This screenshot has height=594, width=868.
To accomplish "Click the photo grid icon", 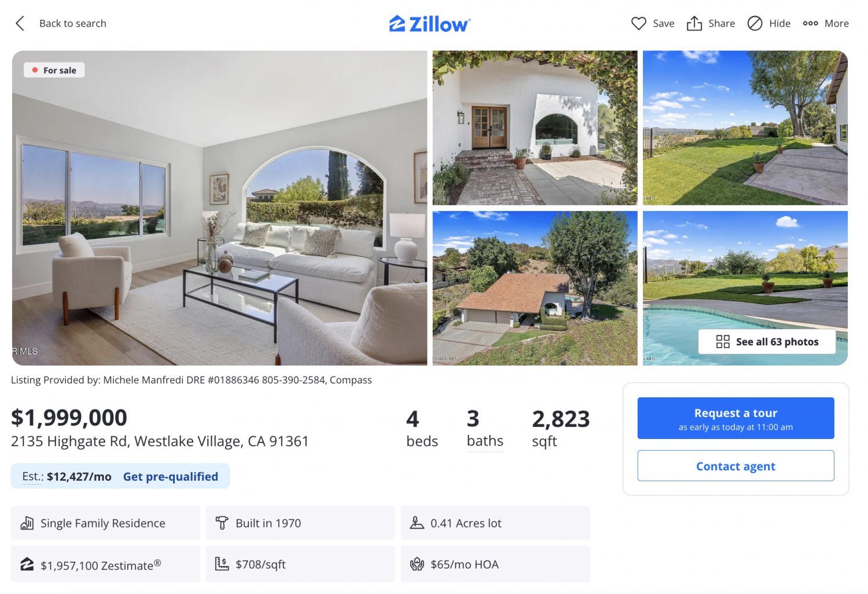I will [x=723, y=342].
